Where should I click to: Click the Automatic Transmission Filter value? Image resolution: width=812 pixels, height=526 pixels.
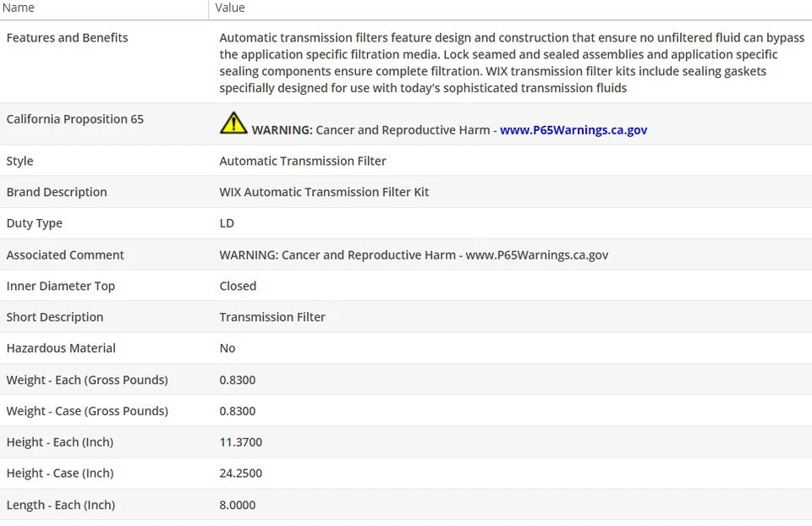click(303, 161)
